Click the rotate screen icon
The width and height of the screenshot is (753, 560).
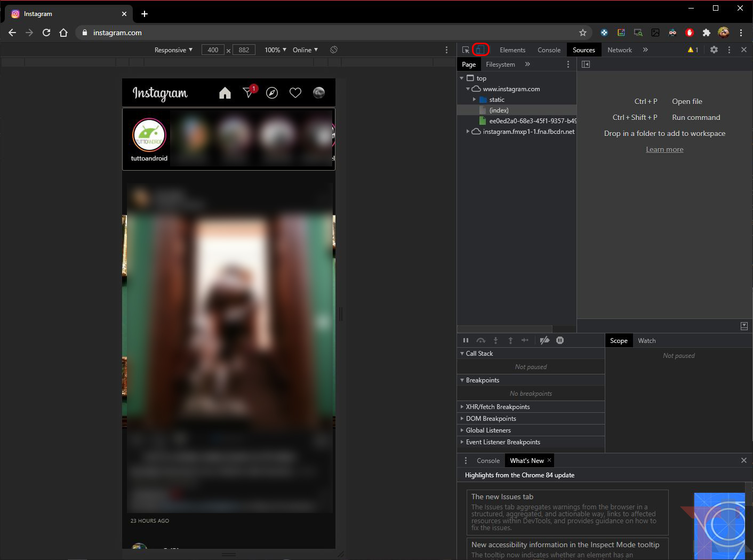tap(334, 50)
